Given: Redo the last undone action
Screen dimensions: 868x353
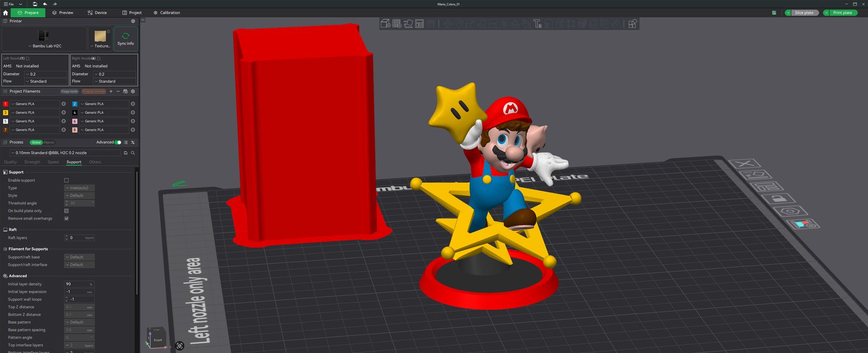Looking at the screenshot, I should click(x=55, y=4).
